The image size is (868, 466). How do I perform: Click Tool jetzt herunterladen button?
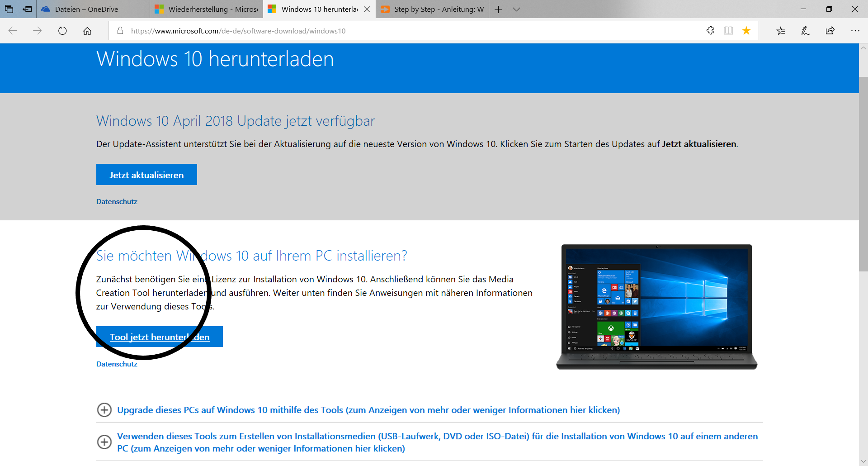tap(160, 337)
